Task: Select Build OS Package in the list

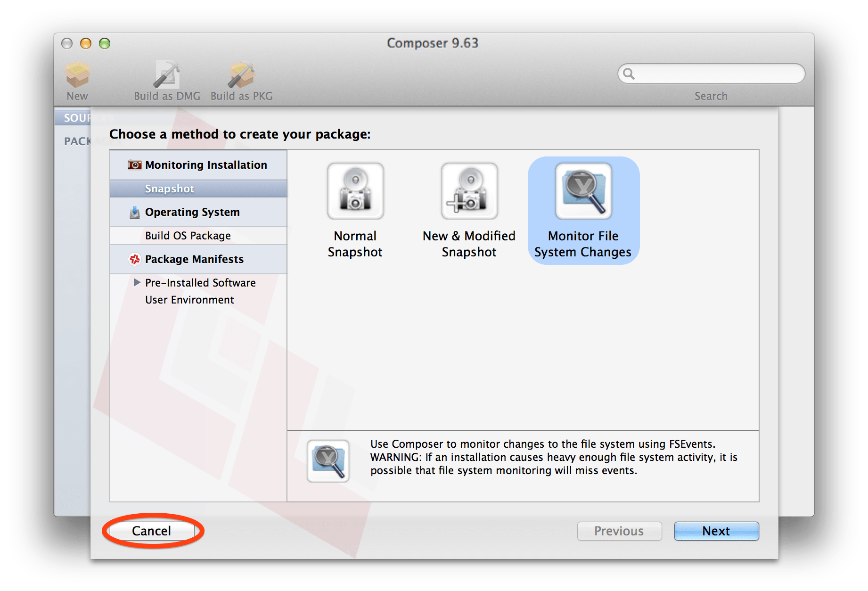Action: click(x=198, y=236)
